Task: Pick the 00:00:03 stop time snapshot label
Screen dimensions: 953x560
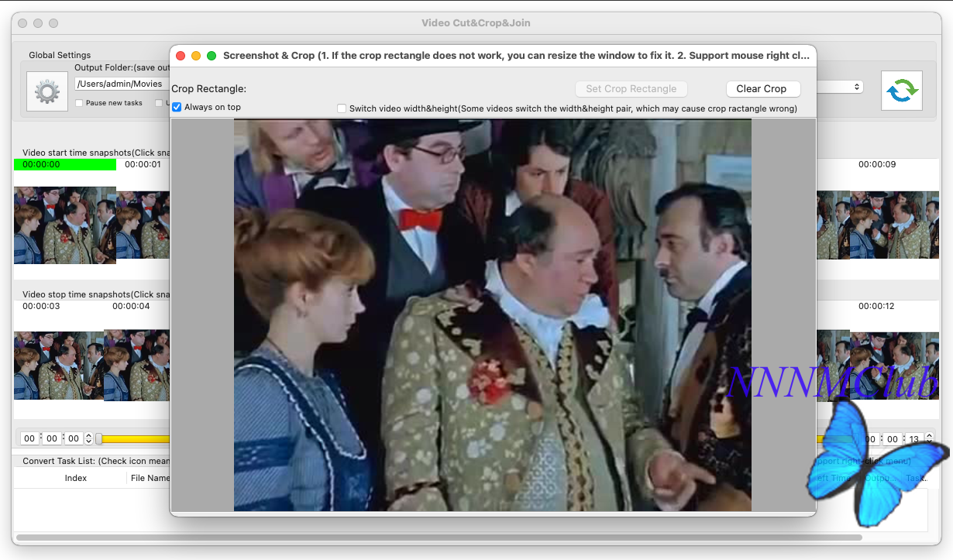Action: pos(41,306)
